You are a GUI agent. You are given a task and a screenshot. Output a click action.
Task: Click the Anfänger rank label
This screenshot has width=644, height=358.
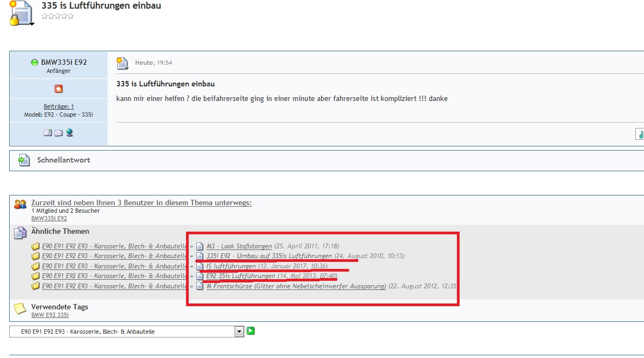(58, 71)
